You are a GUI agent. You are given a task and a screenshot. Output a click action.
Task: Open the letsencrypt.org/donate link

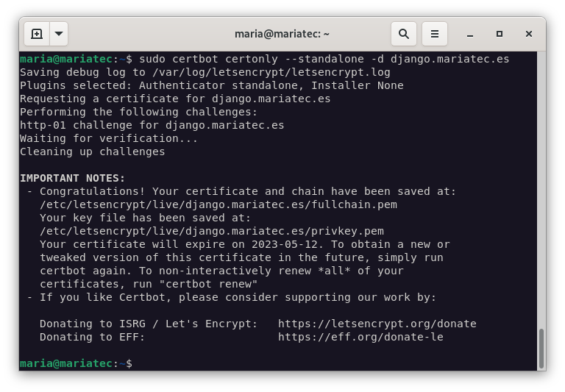pos(377,324)
